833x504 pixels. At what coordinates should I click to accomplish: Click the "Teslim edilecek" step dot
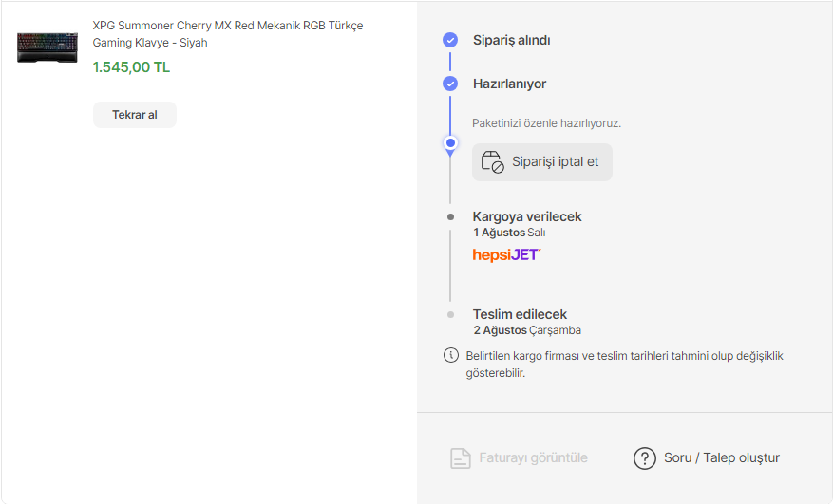[450, 314]
